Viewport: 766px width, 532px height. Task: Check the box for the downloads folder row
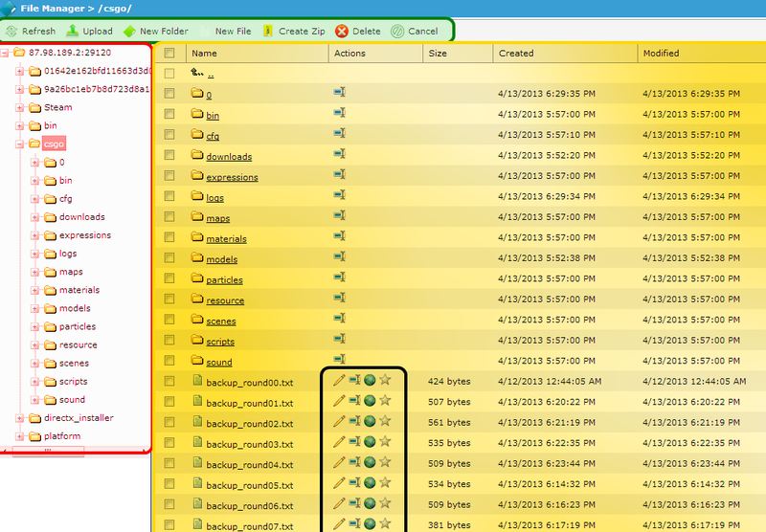(x=169, y=155)
